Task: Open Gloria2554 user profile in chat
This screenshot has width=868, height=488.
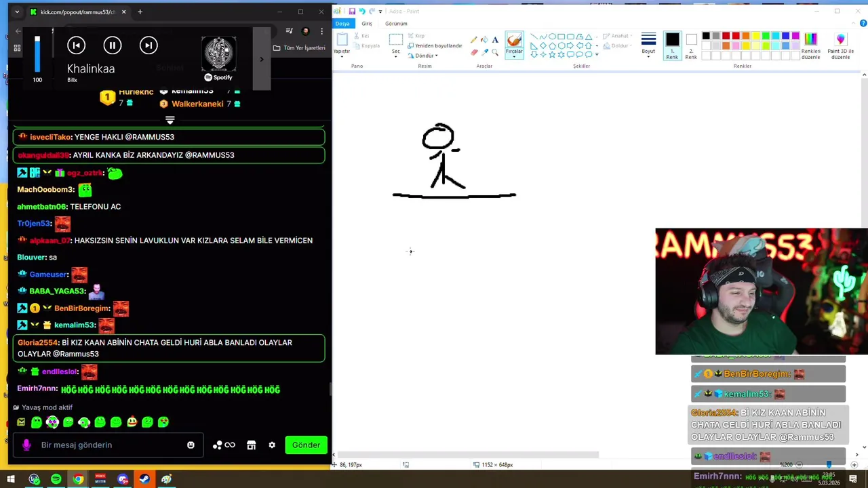Action: [38, 343]
